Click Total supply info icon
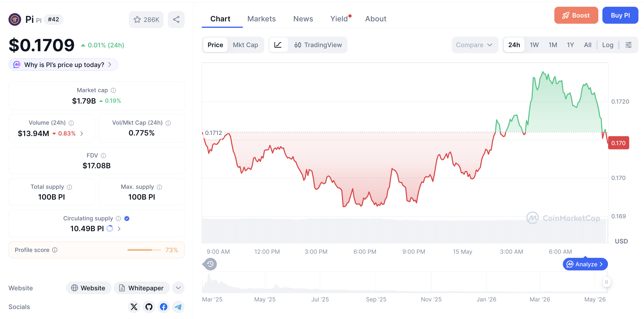This screenshot has height=319, width=644. 69,187
